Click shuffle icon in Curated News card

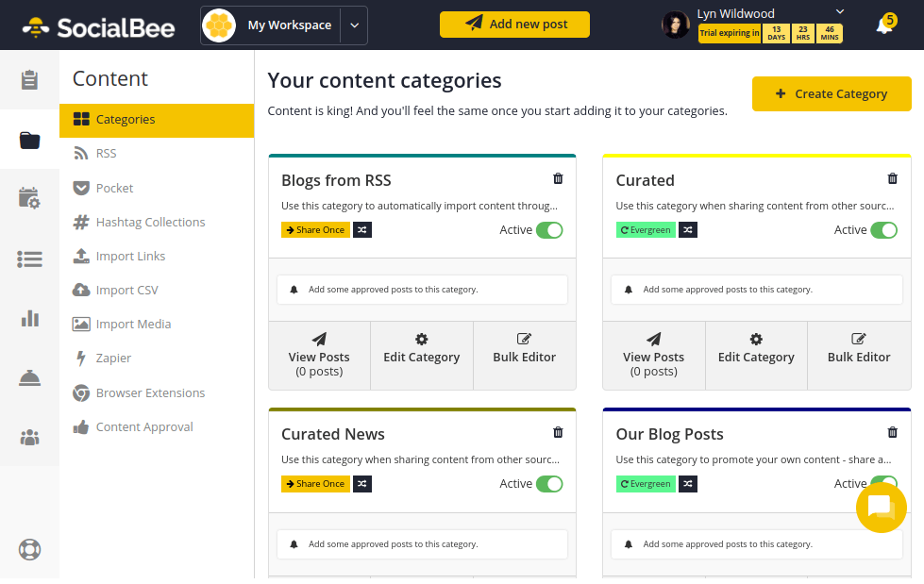(x=362, y=484)
